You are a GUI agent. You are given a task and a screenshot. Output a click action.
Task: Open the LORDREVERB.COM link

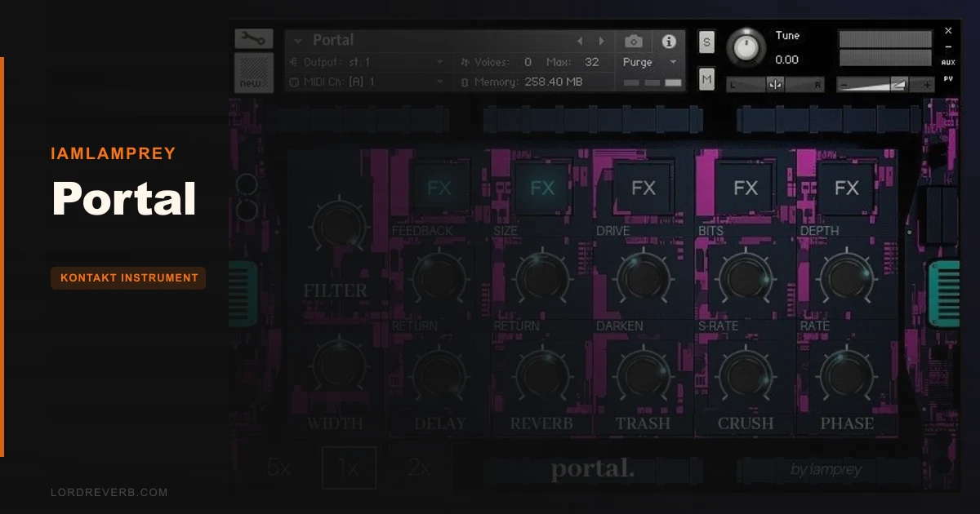[109, 492]
